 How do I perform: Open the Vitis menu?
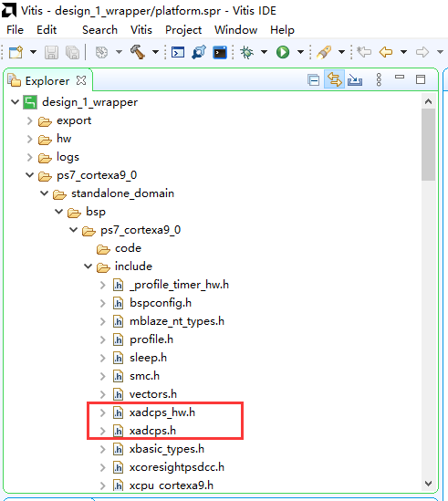[x=141, y=30]
